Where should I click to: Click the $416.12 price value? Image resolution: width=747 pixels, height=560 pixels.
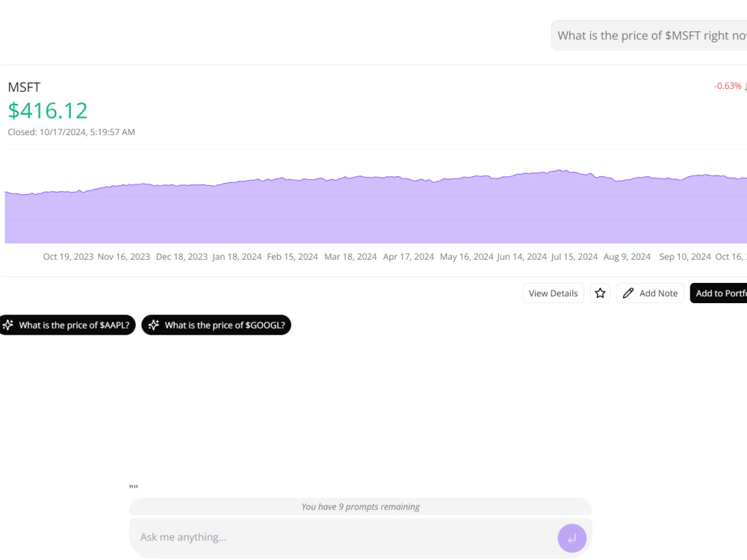click(x=48, y=111)
